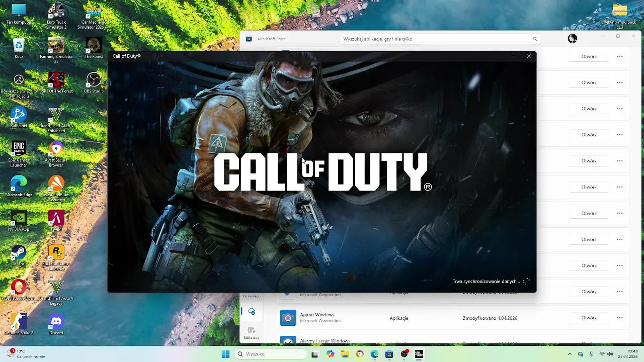The height and width of the screenshot is (362, 644).
Task: Switch to Microsoft Store on taskbar
Action: [389, 354]
